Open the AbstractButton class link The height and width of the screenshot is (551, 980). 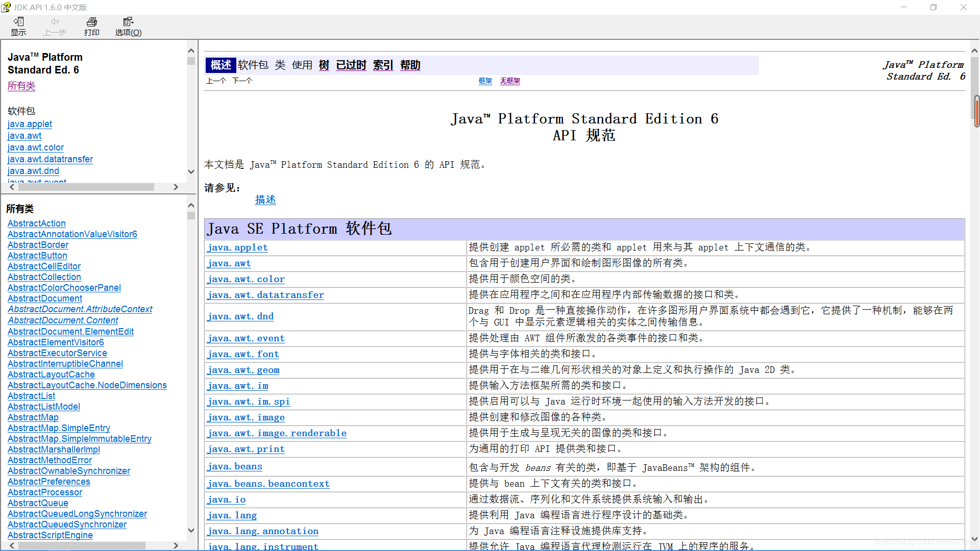pyautogui.click(x=37, y=256)
